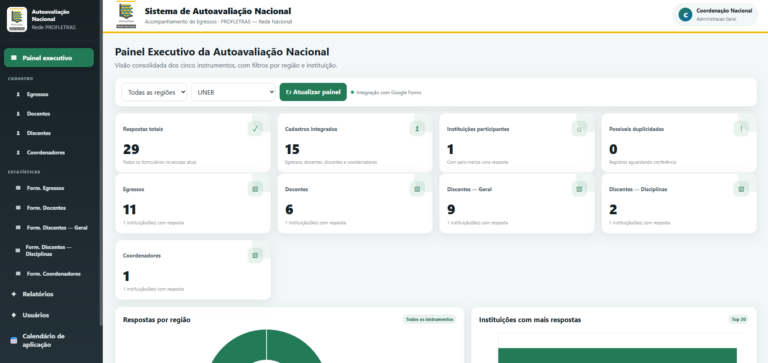Open the UNEB institution dropdown
The width and height of the screenshot is (768, 363).
tap(233, 92)
